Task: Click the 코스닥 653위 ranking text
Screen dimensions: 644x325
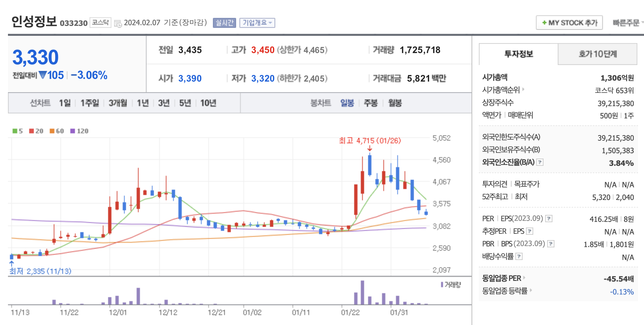Action: point(614,91)
